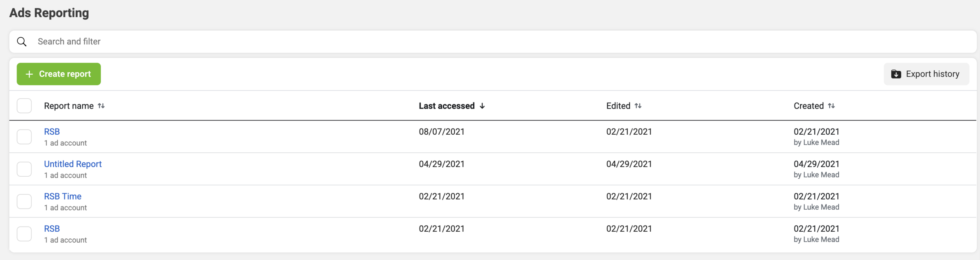Viewport: 980px width, 260px height.
Task: Toggle the select-all reports checkbox
Action: [24, 106]
